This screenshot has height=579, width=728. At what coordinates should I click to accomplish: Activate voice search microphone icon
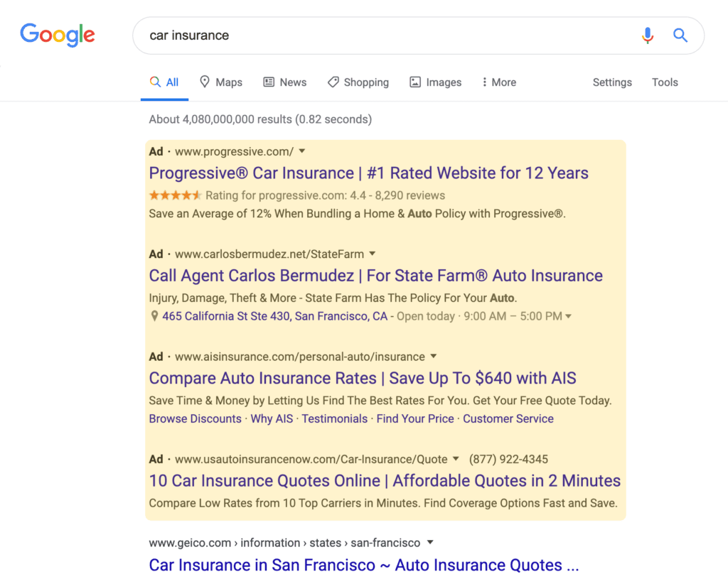pyautogui.click(x=648, y=36)
